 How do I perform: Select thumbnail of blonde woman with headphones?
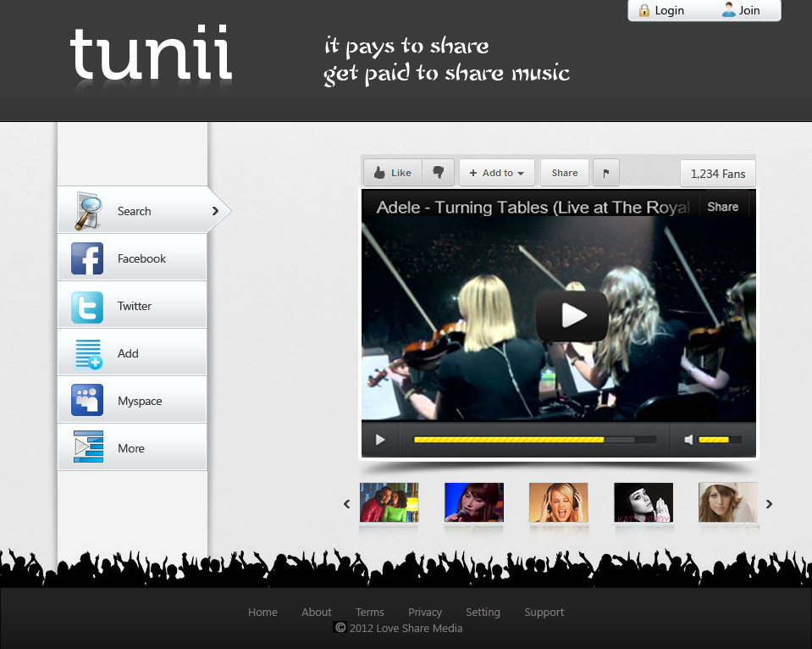click(558, 502)
